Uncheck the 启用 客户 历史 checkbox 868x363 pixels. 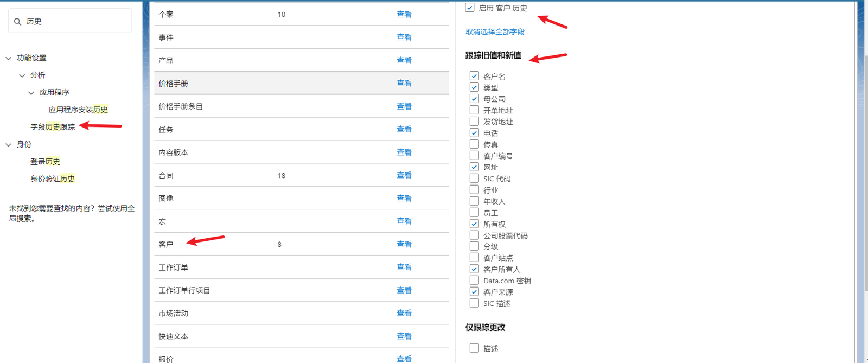(470, 8)
